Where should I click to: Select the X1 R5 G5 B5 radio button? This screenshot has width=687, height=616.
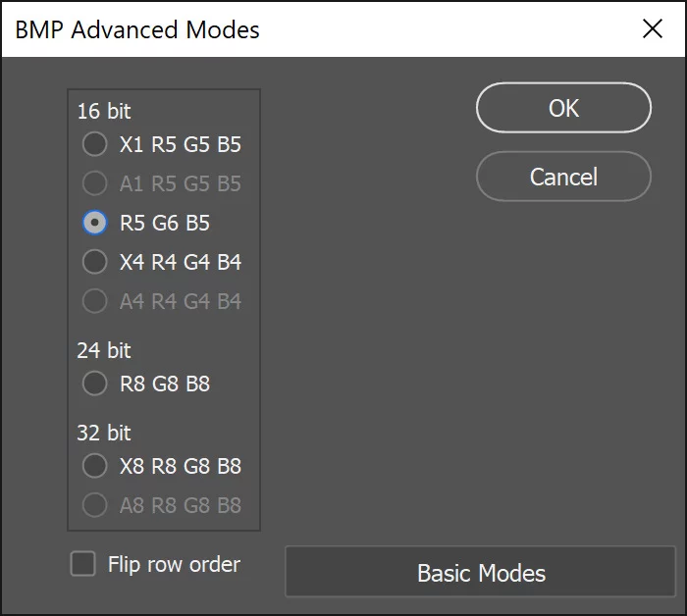coord(94,145)
